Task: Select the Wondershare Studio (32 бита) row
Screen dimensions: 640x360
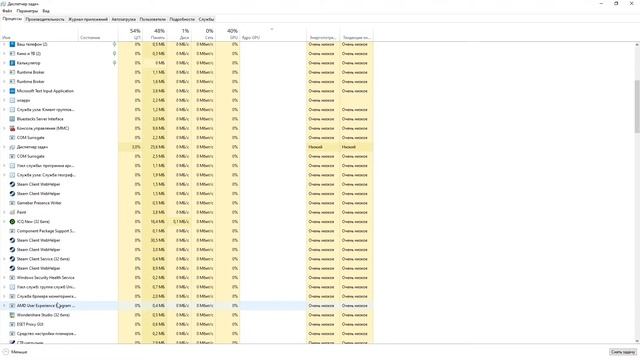Action: (x=187, y=315)
